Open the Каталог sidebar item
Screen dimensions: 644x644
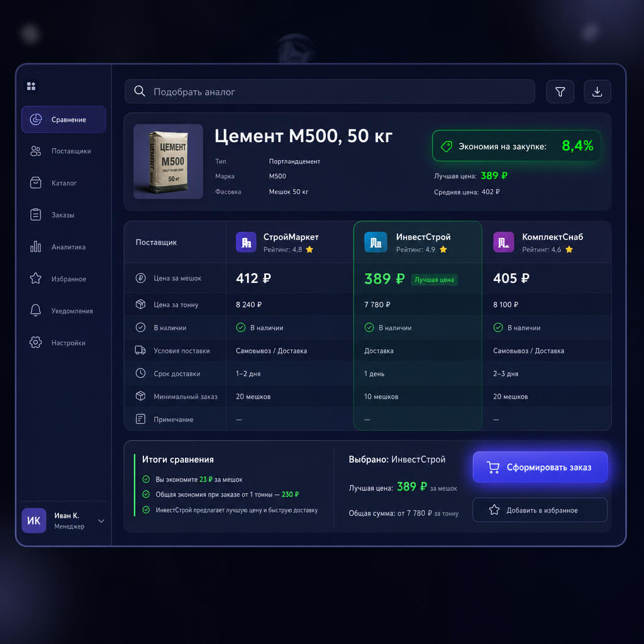[x=64, y=183]
